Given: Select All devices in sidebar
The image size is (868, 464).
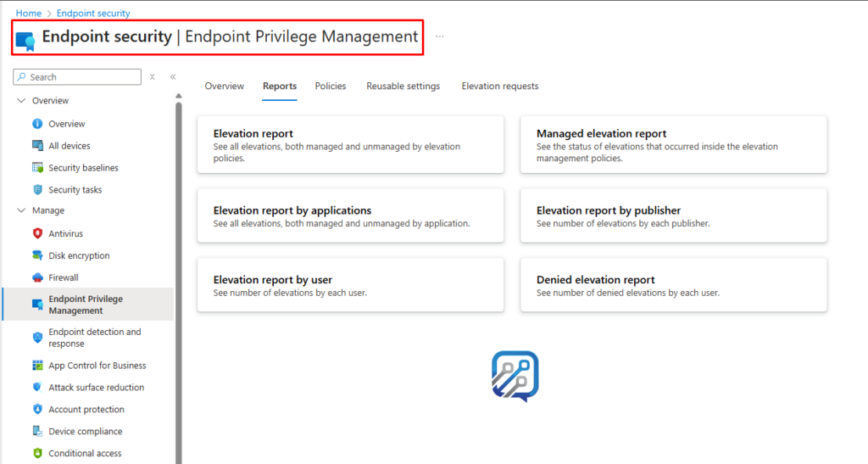Looking at the screenshot, I should pos(70,146).
